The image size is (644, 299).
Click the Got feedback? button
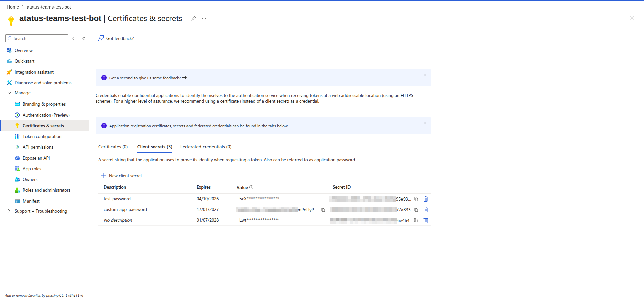(x=116, y=38)
